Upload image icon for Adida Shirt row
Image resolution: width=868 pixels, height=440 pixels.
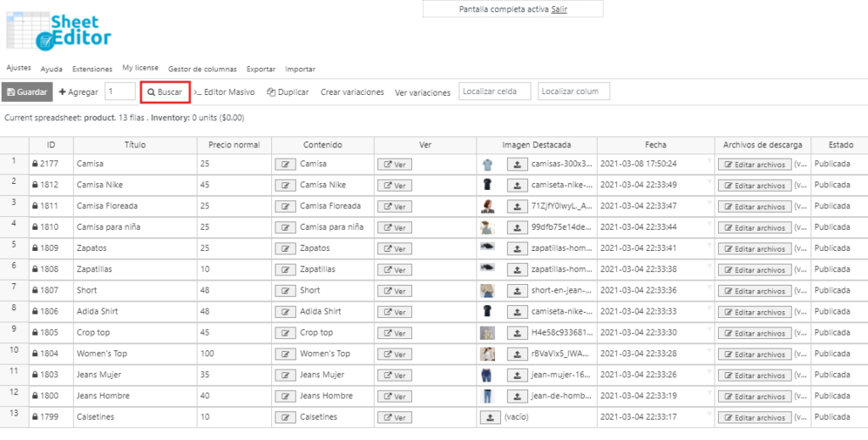(517, 312)
